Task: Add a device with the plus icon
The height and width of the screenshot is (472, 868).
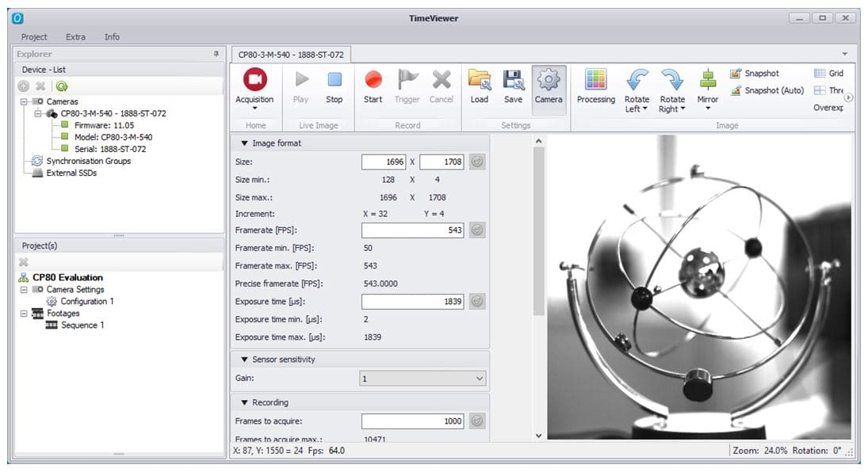Action: coord(23,86)
